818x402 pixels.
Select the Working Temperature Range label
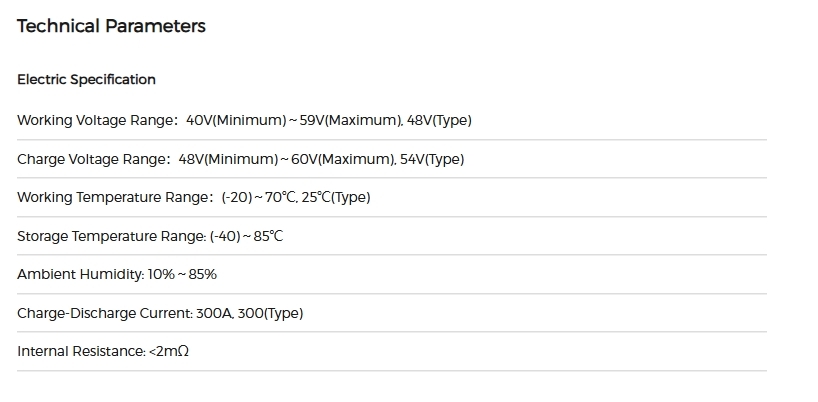(115, 198)
